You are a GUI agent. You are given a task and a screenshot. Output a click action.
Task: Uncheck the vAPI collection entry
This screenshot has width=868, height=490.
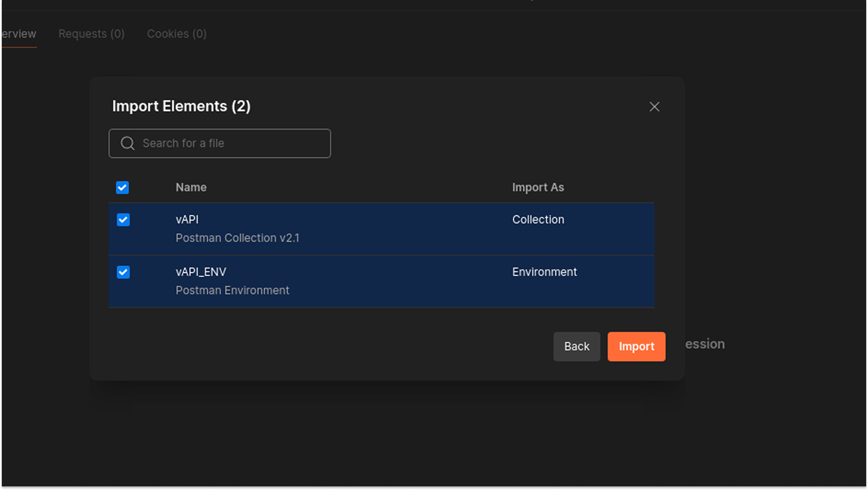click(123, 220)
